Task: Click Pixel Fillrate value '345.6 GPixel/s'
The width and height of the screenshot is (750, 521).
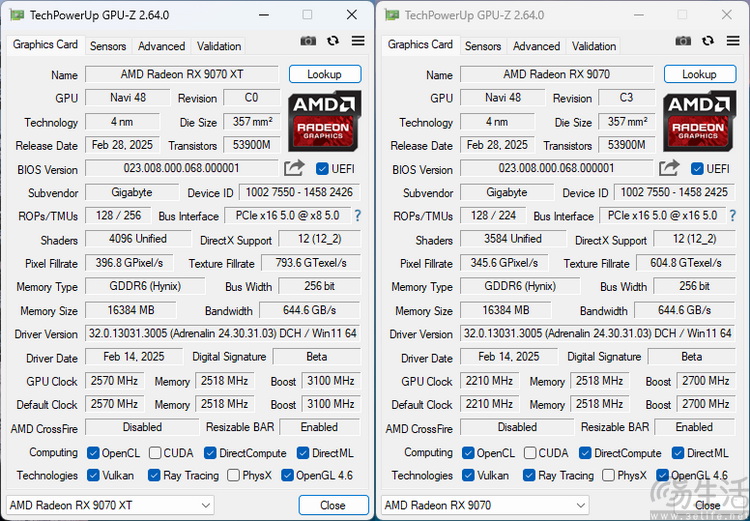Action: tap(504, 263)
